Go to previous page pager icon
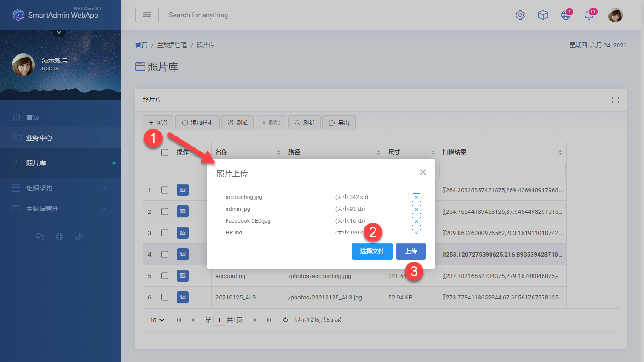The height and width of the screenshot is (362, 644). pyautogui.click(x=193, y=320)
